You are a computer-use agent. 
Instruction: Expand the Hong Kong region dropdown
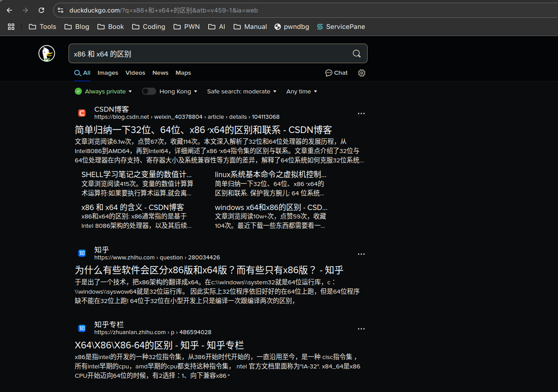coord(178,91)
